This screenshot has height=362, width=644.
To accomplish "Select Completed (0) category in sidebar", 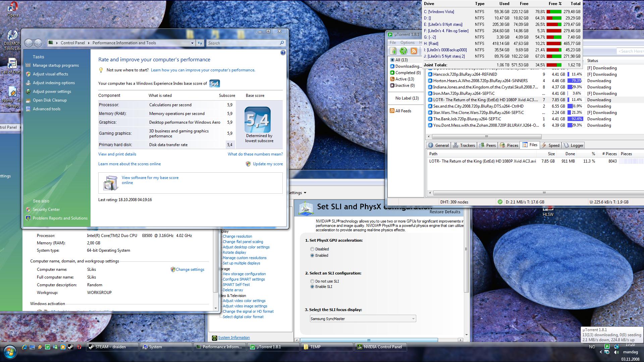I will 405,72.
